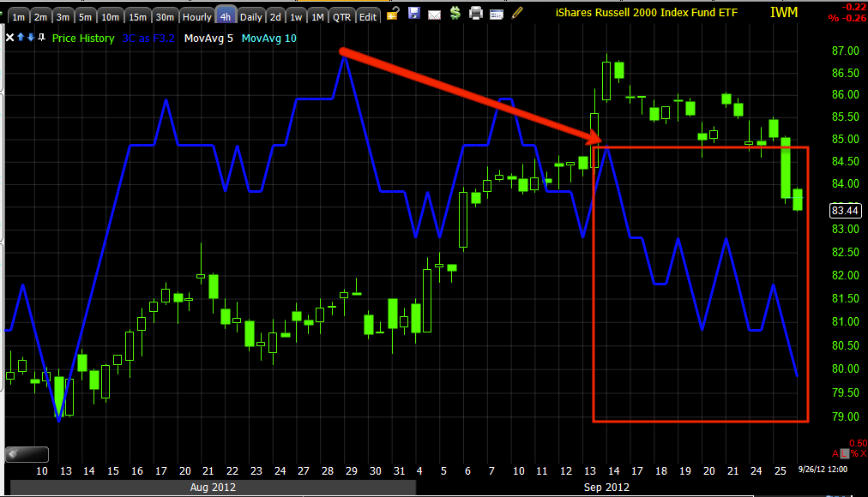Click the % -0.26 percent change value
868x497 pixels.
(x=847, y=18)
